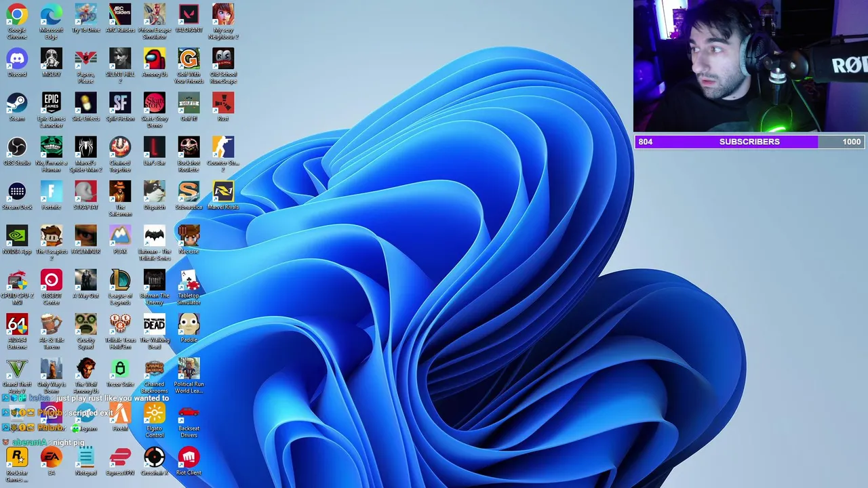Select The Salesman shortcut

click(x=120, y=191)
